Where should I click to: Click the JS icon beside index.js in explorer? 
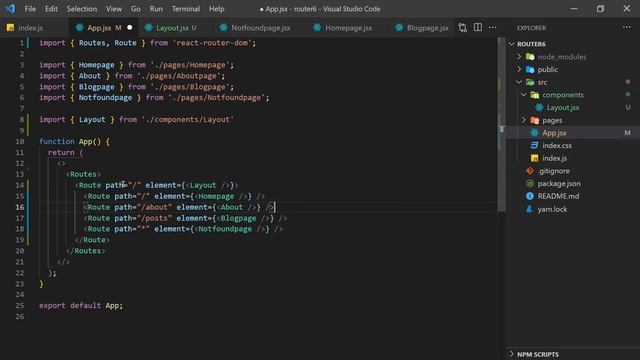(x=535, y=158)
